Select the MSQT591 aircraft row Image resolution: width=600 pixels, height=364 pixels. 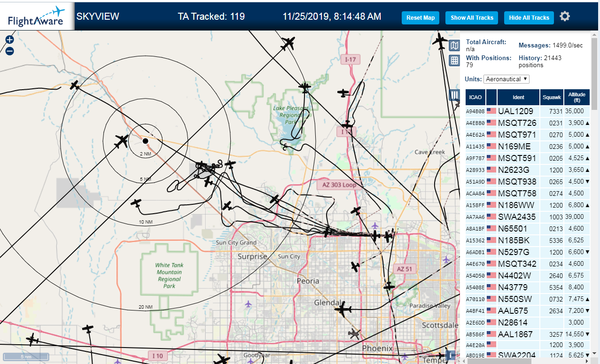point(528,158)
